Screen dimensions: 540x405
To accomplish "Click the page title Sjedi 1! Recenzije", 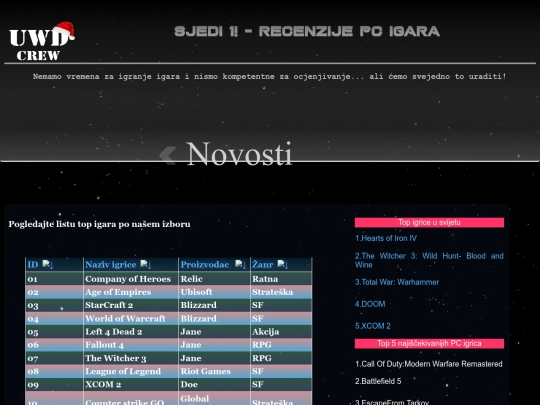I will pyautogui.click(x=307, y=31).
